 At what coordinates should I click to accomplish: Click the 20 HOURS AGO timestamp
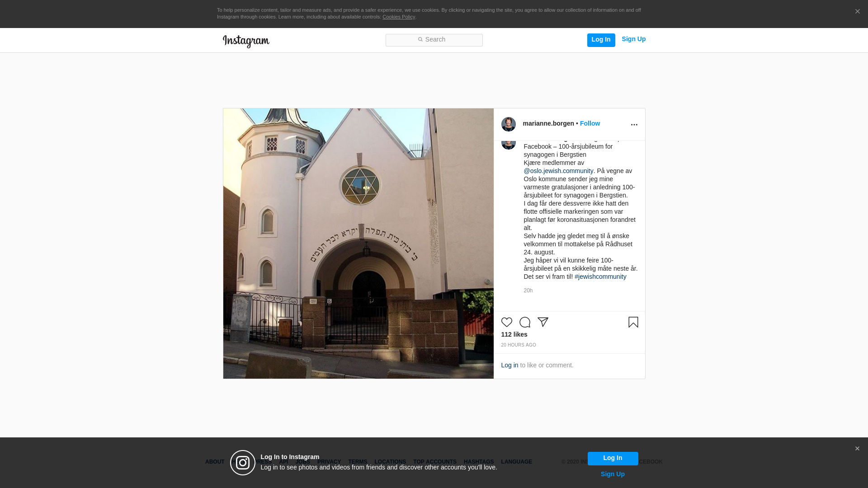coord(518,345)
